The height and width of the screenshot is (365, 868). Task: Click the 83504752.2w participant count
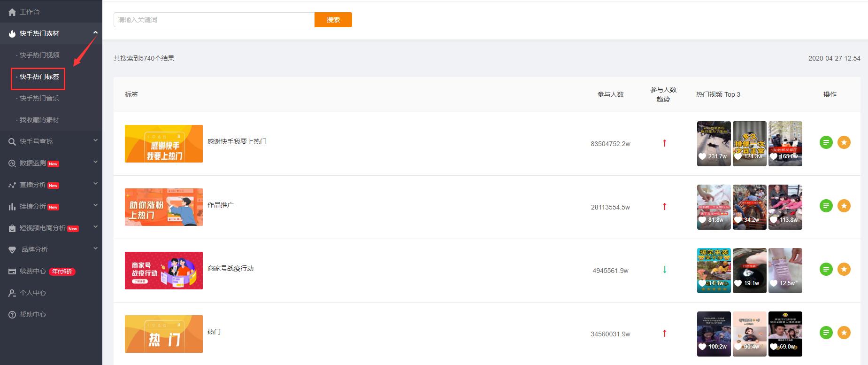(x=610, y=144)
